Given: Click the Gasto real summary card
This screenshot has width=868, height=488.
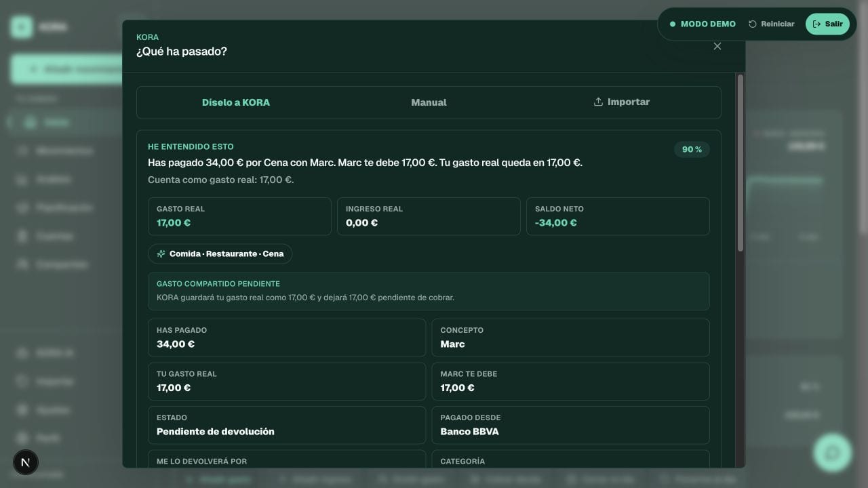Looking at the screenshot, I should [x=239, y=216].
